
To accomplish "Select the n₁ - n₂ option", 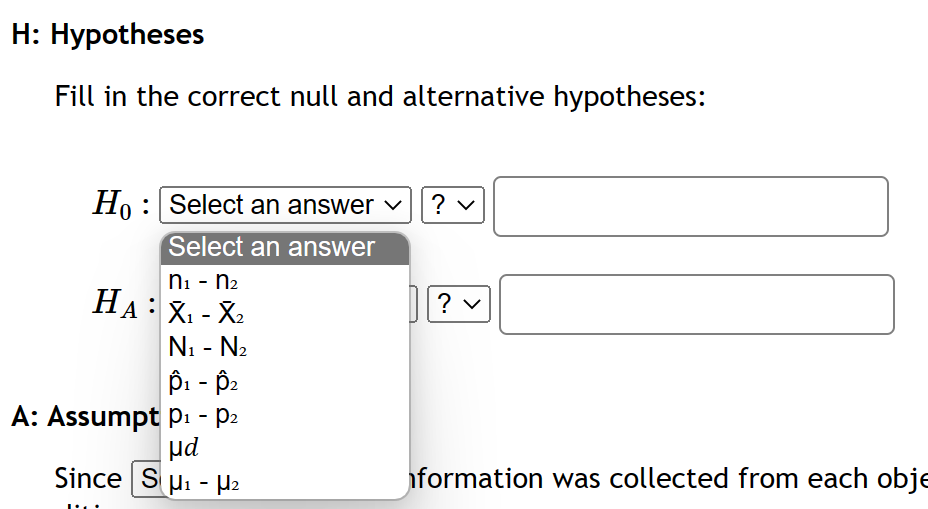I will 206,281.
